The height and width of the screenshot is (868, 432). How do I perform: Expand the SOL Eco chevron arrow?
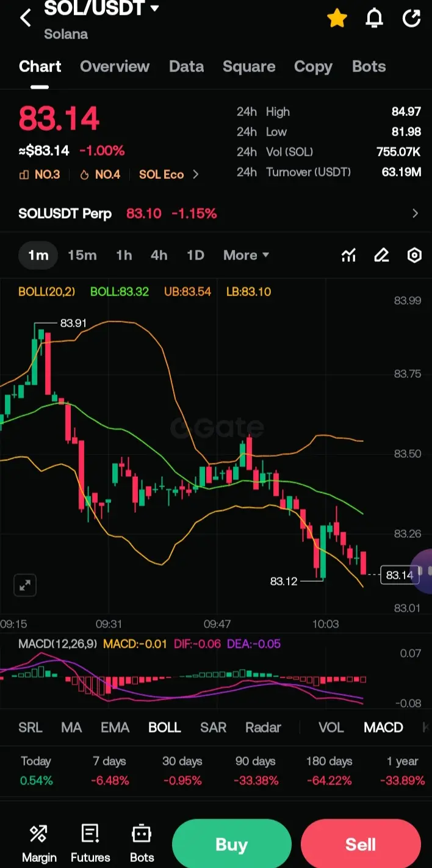[195, 175]
